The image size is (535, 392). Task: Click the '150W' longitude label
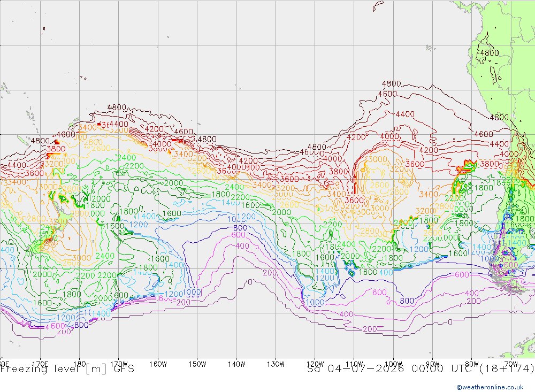point(197,364)
